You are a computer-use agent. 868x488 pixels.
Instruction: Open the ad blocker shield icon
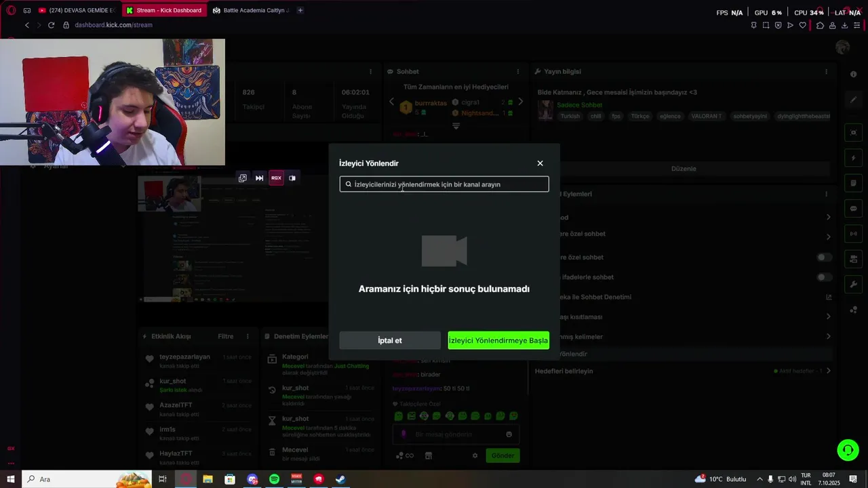coord(778,25)
